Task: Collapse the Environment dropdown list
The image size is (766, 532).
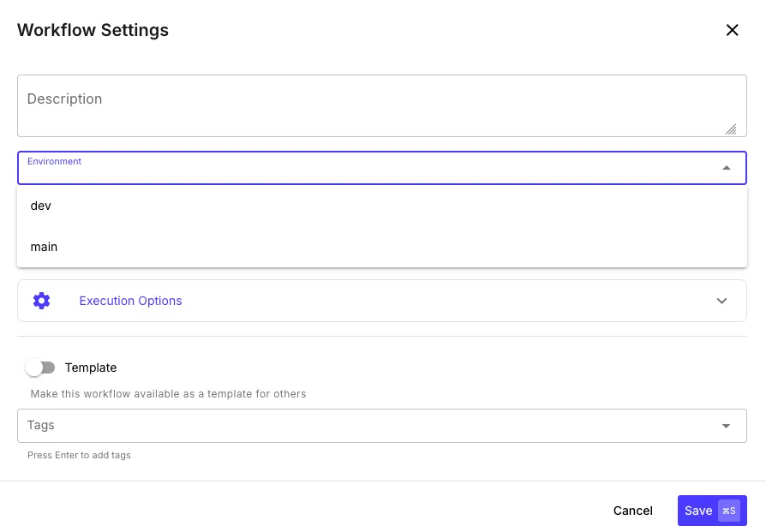Action: [x=725, y=168]
